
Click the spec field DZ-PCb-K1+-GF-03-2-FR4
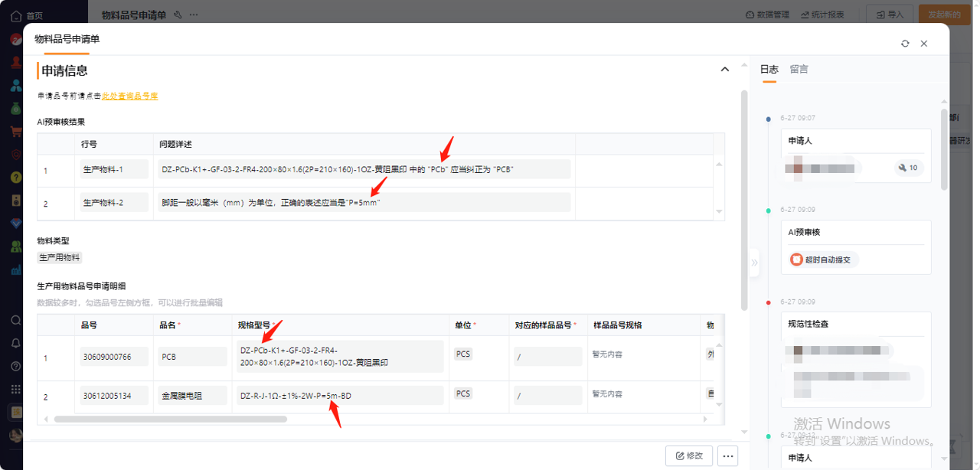(x=340, y=357)
